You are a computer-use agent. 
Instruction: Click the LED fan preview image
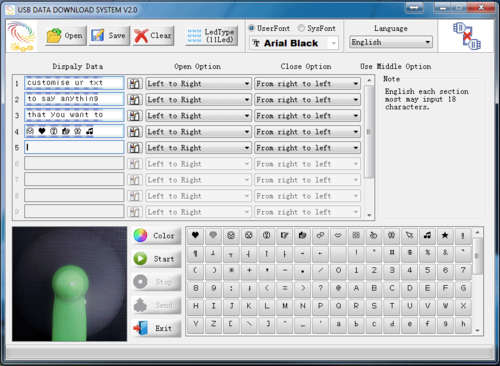[x=69, y=284]
